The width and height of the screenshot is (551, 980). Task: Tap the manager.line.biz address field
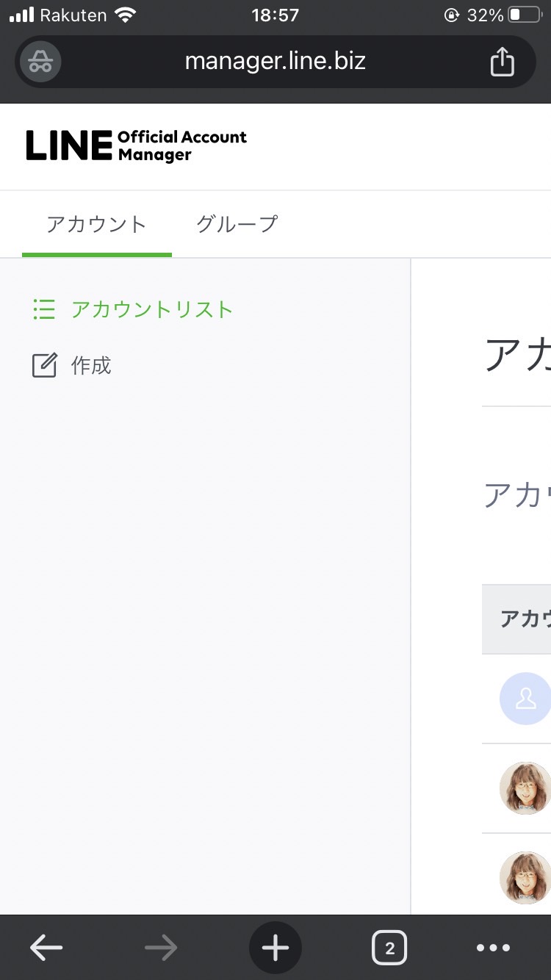[x=275, y=62]
